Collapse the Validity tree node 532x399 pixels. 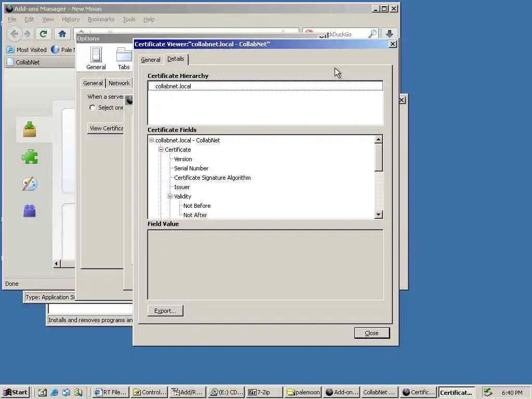(x=170, y=196)
